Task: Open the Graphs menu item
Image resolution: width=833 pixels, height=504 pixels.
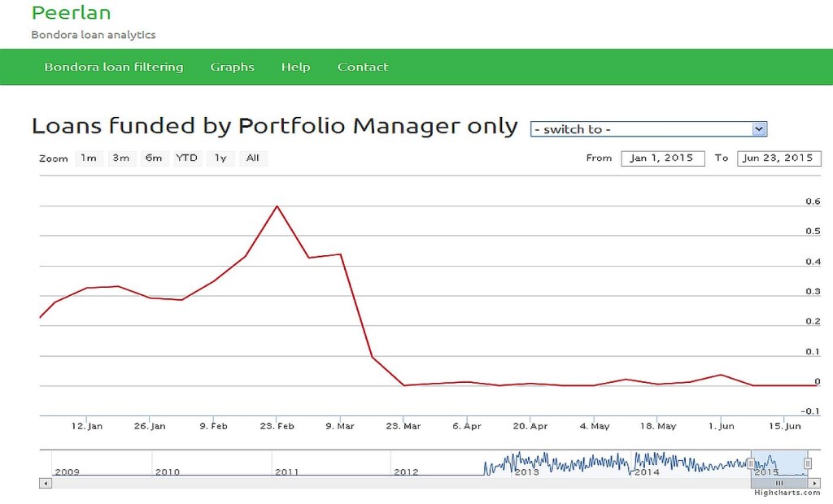Action: point(232,67)
